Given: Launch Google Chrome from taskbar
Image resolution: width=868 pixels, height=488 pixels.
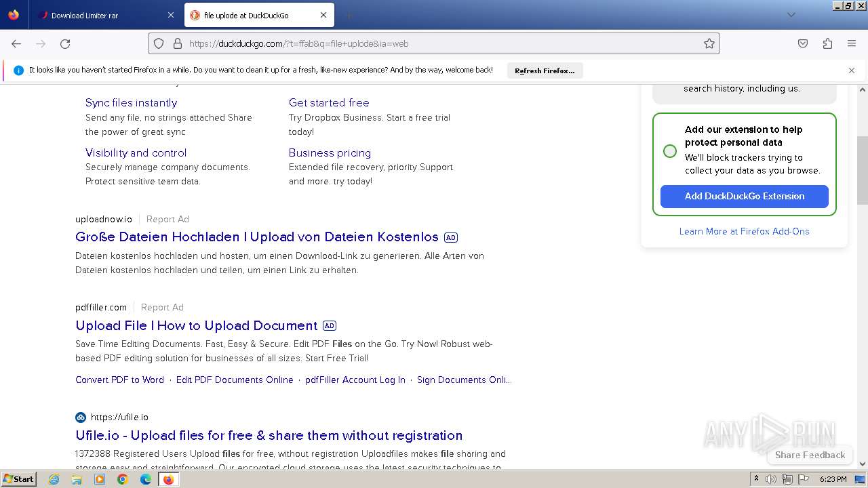Looking at the screenshot, I should 123,479.
